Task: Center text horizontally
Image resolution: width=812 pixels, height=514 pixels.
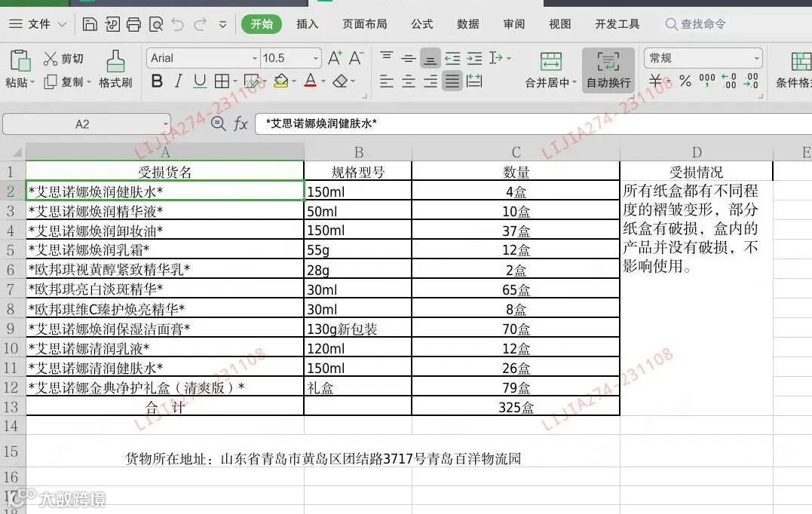Action: [x=408, y=81]
